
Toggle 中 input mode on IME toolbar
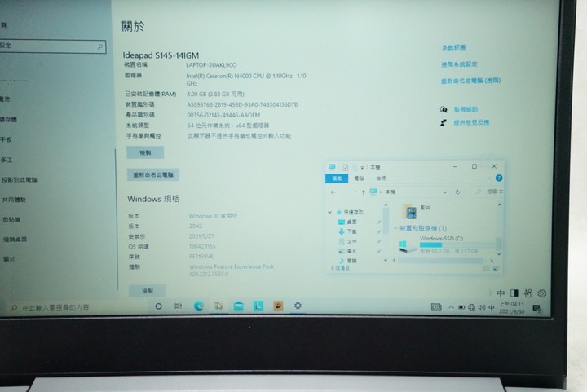coord(501,293)
